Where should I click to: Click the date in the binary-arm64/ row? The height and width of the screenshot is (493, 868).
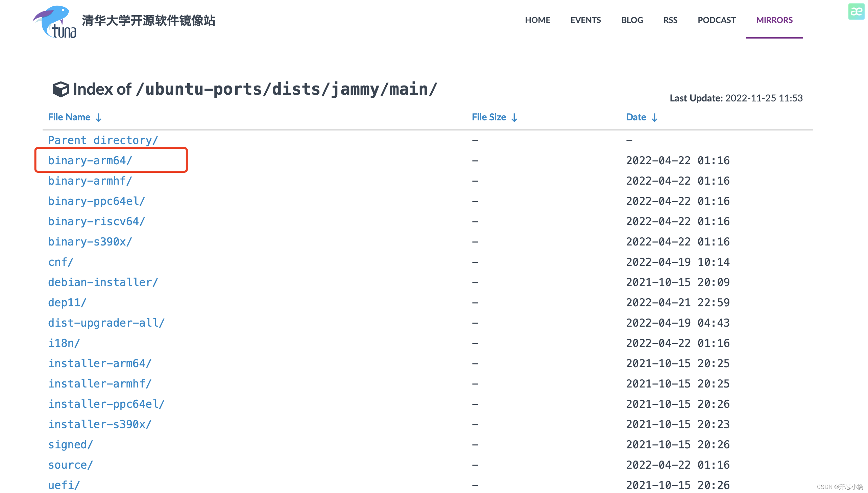pyautogui.click(x=678, y=161)
